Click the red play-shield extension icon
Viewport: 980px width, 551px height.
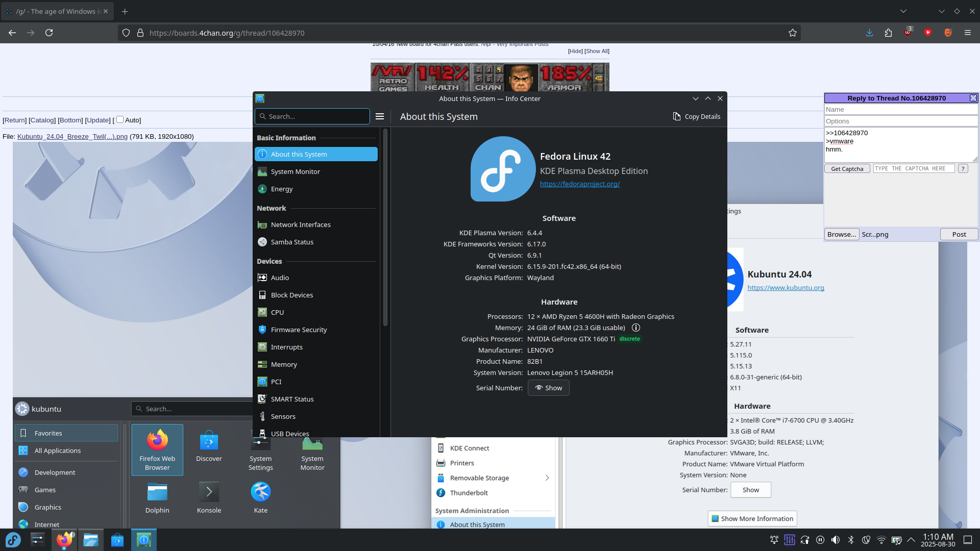[x=928, y=33]
